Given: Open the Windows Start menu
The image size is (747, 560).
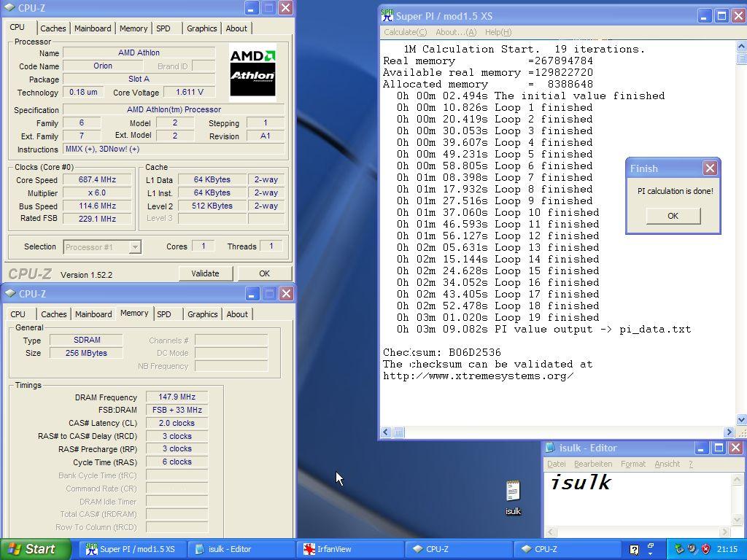Looking at the screenshot, I should point(36,549).
